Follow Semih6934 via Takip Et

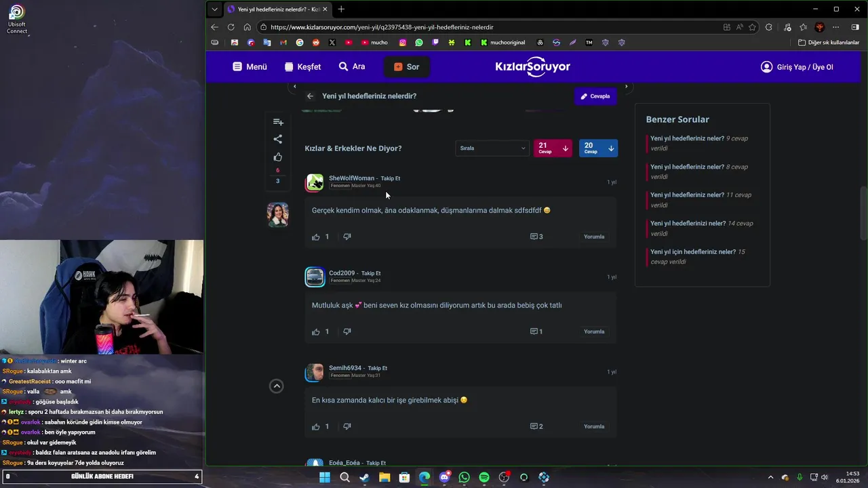point(378,368)
